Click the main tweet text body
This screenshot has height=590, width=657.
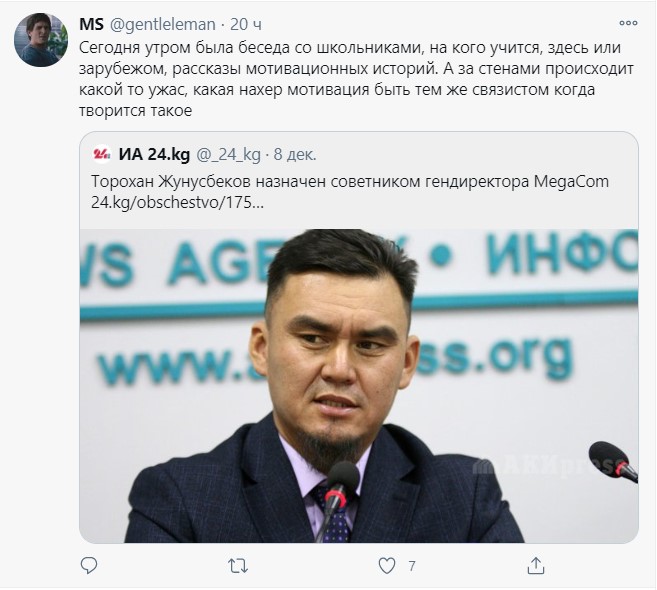pos(356,79)
